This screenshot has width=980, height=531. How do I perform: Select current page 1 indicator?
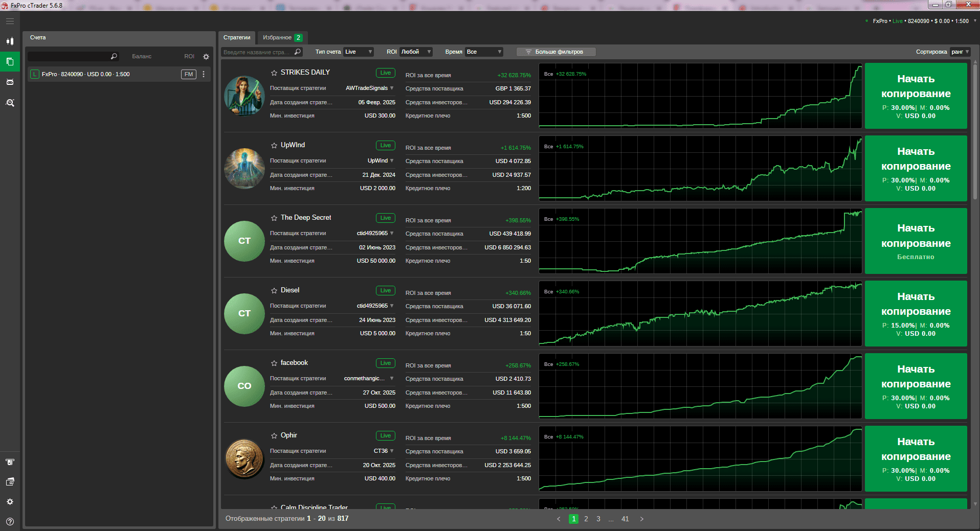(574, 519)
